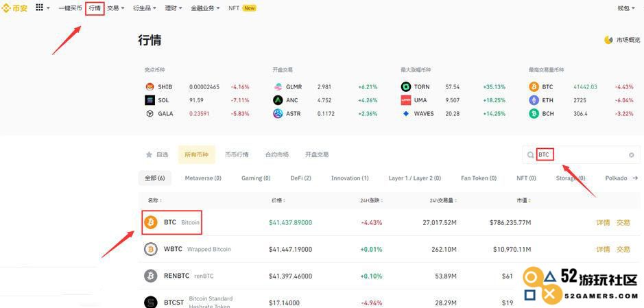Sort by 名称 column header
Image resolution: width=644 pixels, height=308 pixels.
click(x=154, y=200)
